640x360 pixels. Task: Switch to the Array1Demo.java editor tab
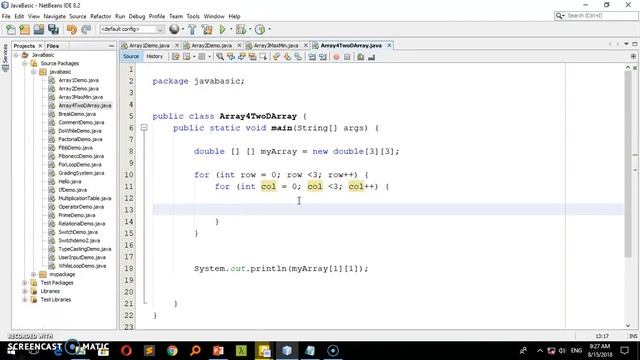149,46
